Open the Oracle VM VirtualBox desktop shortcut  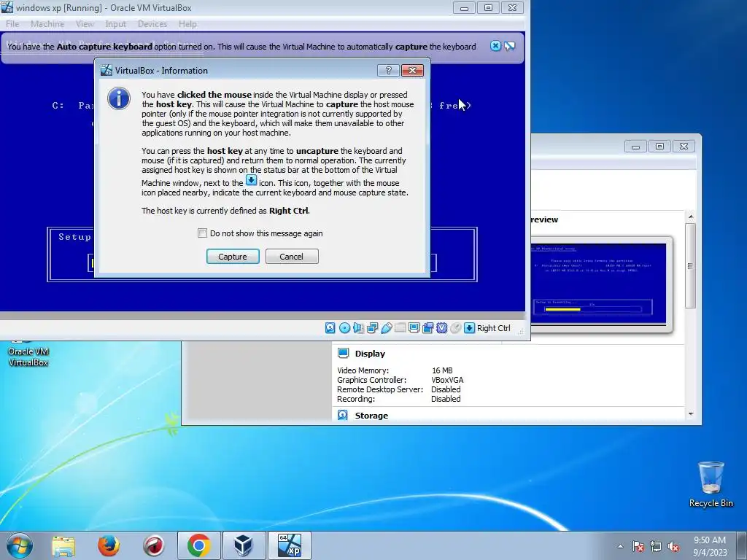tap(28, 353)
